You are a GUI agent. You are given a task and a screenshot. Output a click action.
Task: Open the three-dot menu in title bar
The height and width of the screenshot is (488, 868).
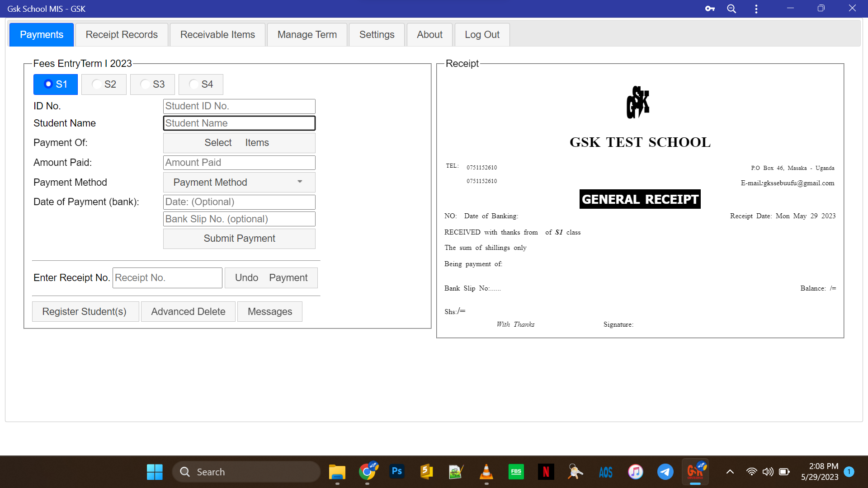click(756, 9)
